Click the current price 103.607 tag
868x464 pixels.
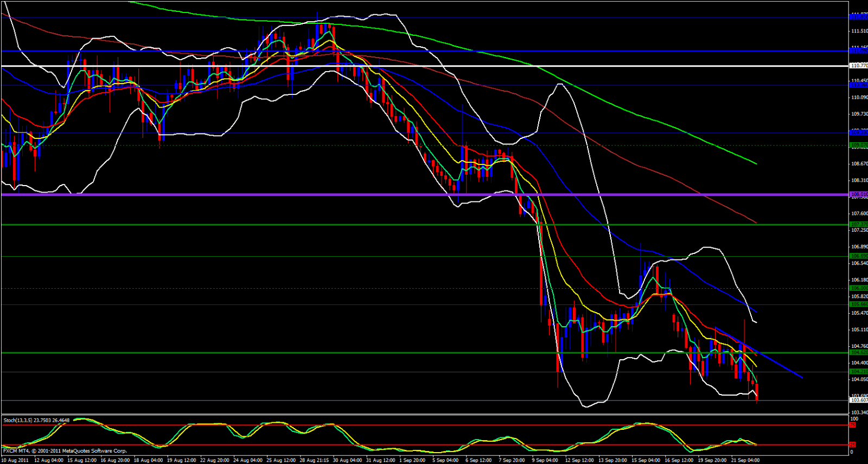(858, 400)
